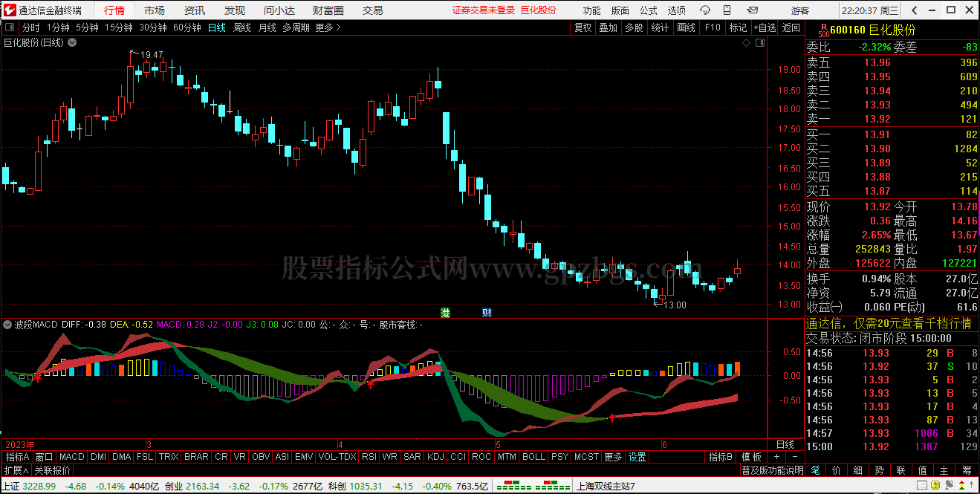This screenshot has height=494, width=980.
Task: Open the 指标B selector
Action: pyautogui.click(x=721, y=457)
